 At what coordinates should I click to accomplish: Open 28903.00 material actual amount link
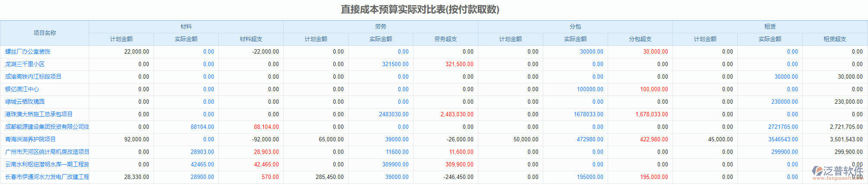(x=202, y=152)
